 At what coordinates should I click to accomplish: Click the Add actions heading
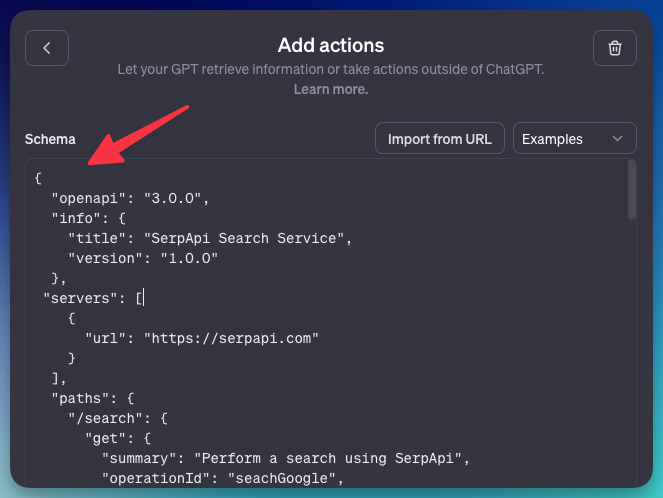[x=331, y=45]
